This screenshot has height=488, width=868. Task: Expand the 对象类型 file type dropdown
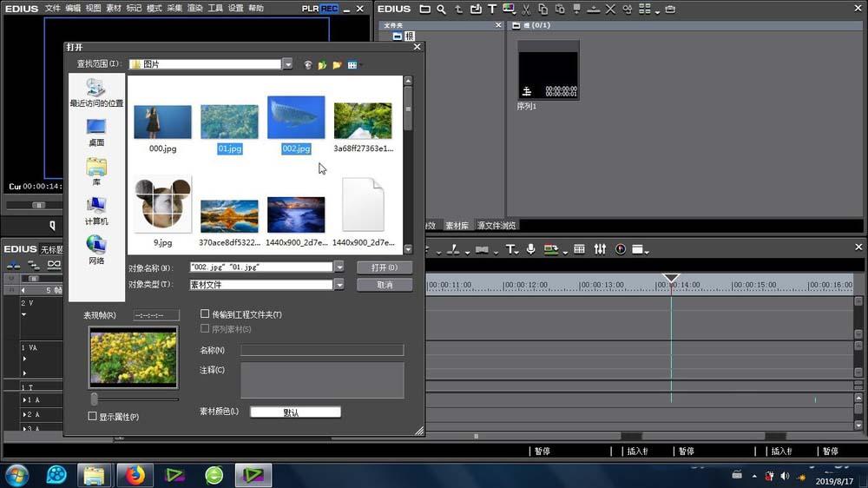[339, 285]
